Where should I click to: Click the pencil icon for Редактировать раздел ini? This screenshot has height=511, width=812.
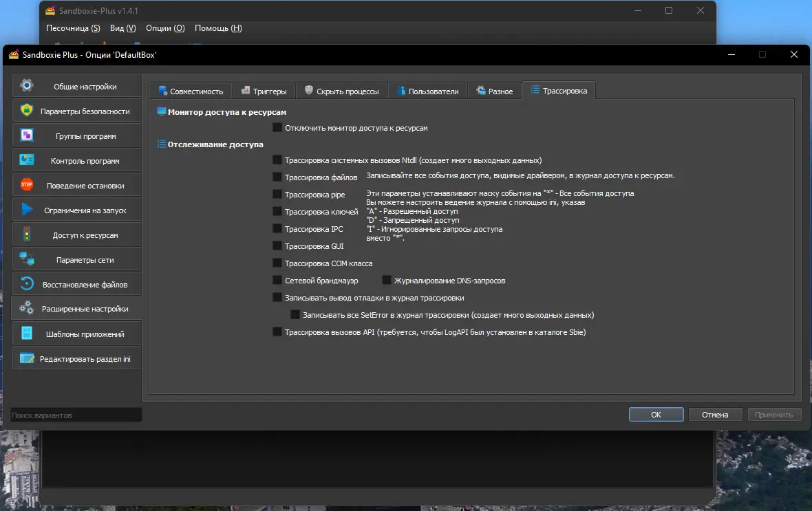(x=27, y=358)
